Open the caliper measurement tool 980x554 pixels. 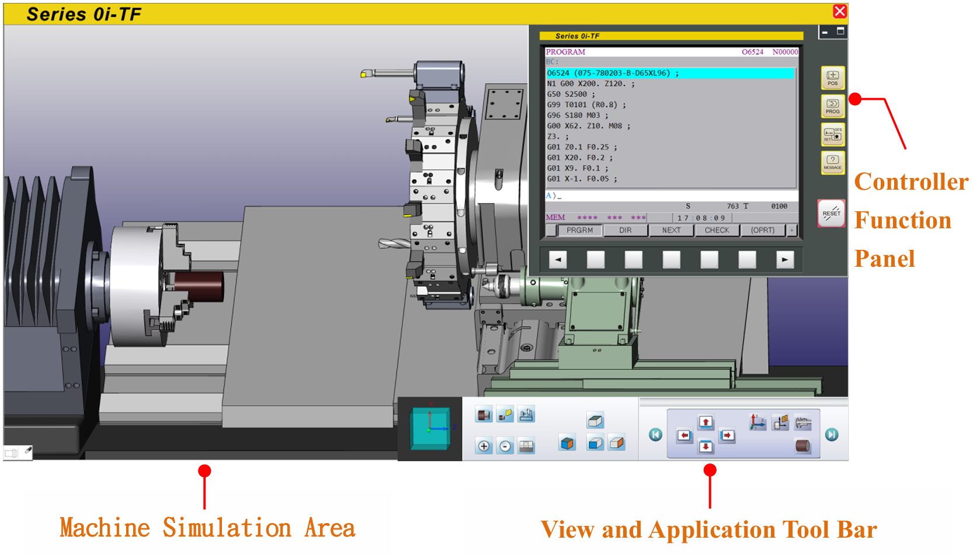[804, 422]
